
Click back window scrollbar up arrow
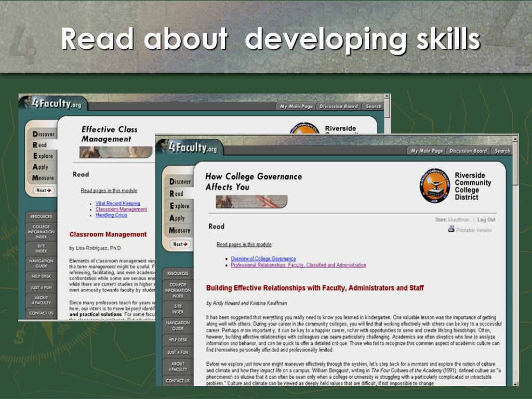[387, 96]
